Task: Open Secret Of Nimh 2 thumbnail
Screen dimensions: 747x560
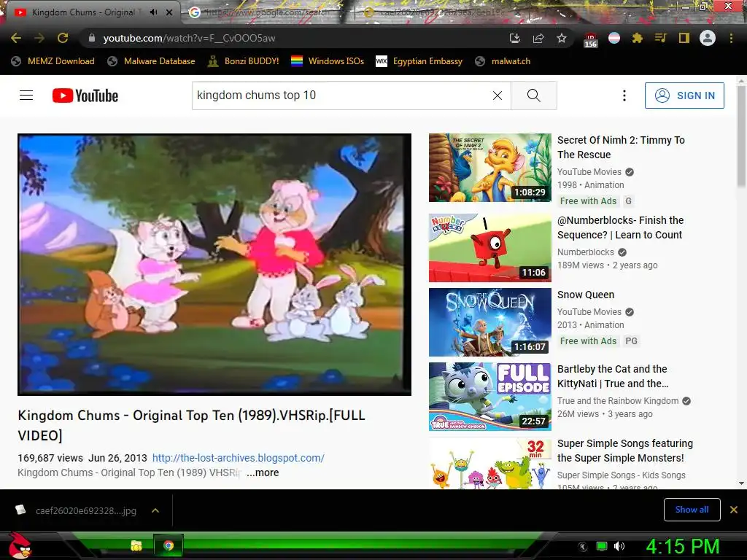Action: point(489,168)
